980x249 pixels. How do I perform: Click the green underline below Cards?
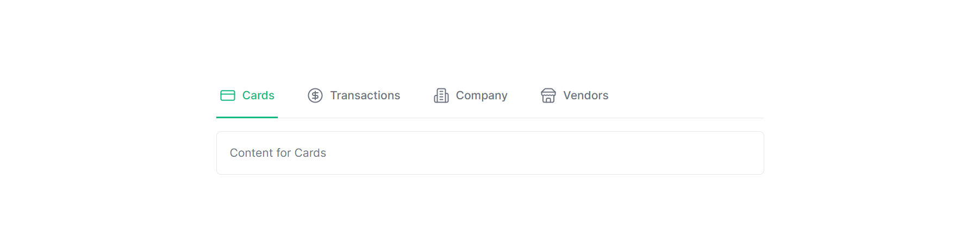coord(247,117)
